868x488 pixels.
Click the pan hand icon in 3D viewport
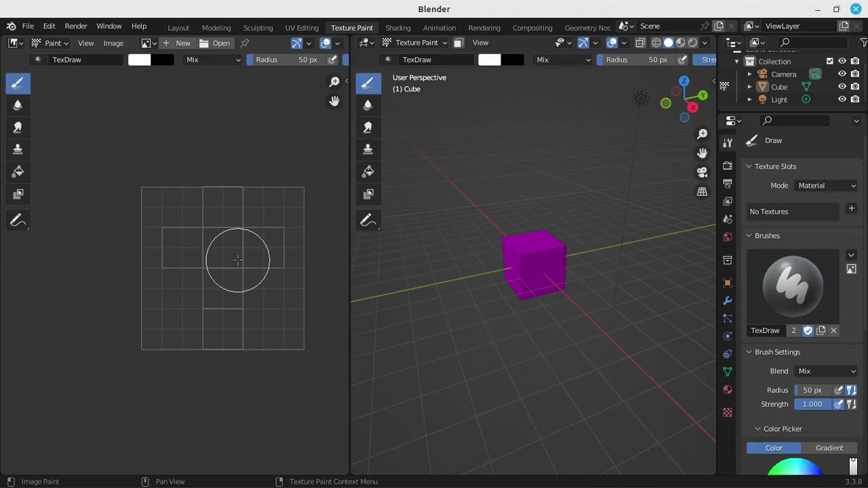click(x=703, y=153)
